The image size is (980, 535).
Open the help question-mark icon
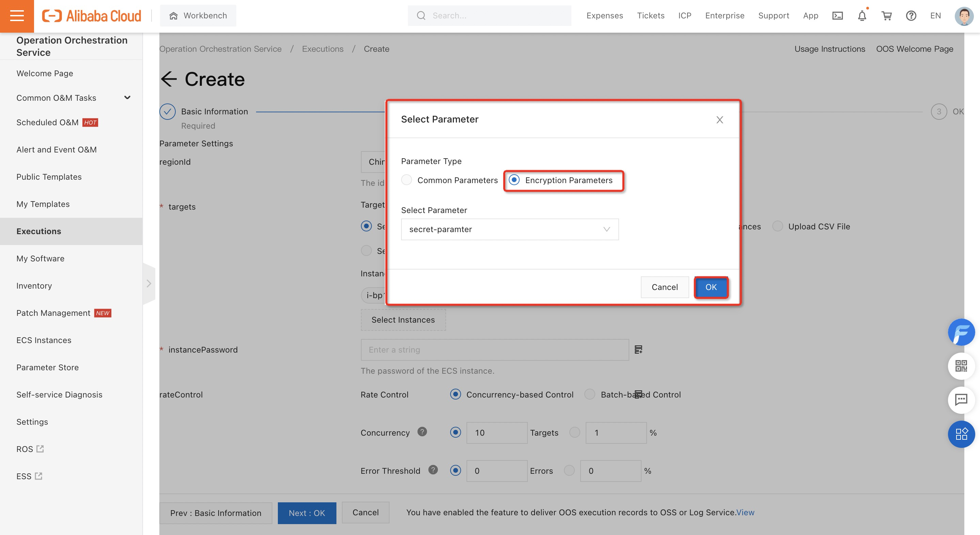coord(911,16)
